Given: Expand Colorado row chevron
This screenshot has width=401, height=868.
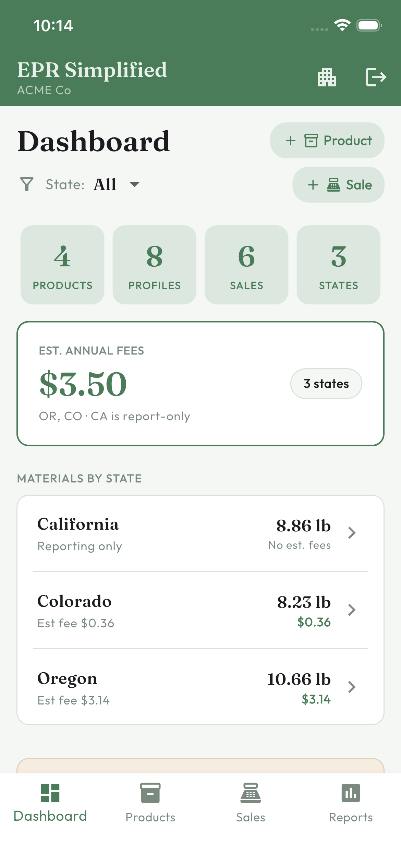Looking at the screenshot, I should [352, 610].
